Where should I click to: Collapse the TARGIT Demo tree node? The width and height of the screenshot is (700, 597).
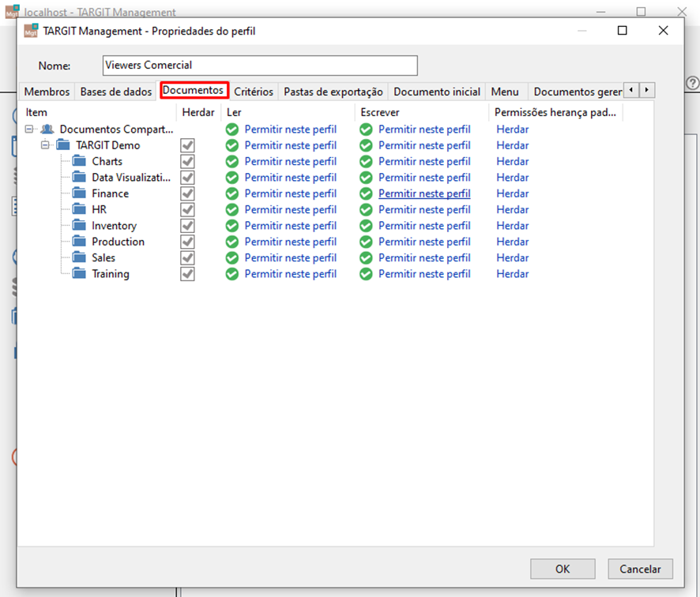45,145
